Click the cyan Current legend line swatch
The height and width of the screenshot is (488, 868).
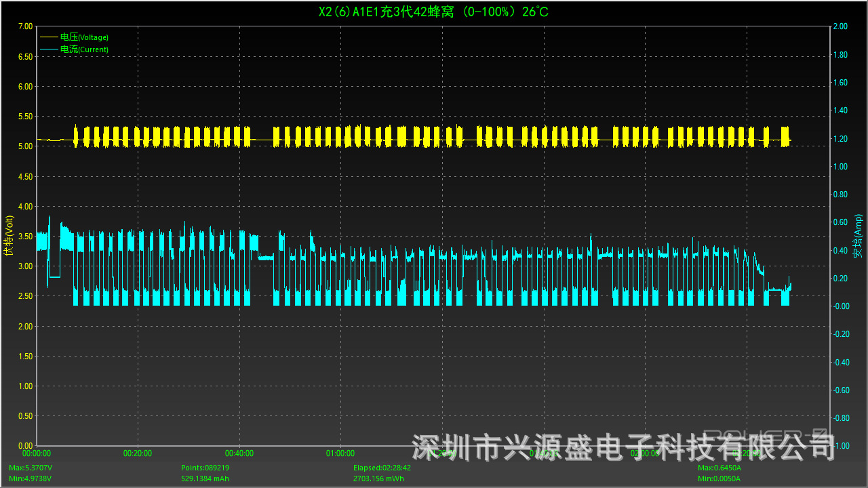pyautogui.click(x=50, y=49)
